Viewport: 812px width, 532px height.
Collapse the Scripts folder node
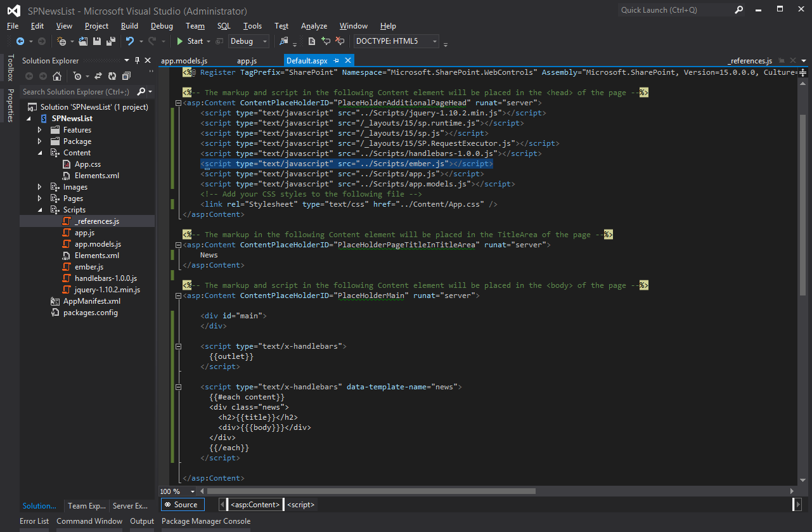tap(40, 210)
